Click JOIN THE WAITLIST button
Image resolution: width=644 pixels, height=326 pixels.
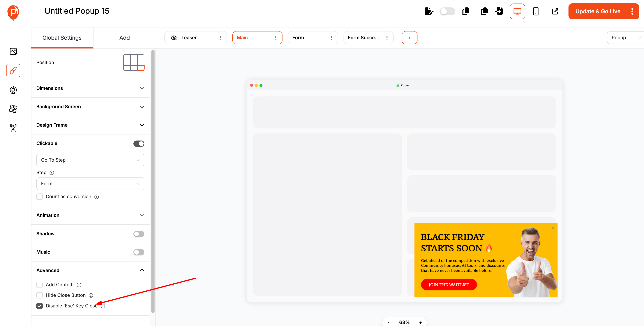pyautogui.click(x=449, y=285)
